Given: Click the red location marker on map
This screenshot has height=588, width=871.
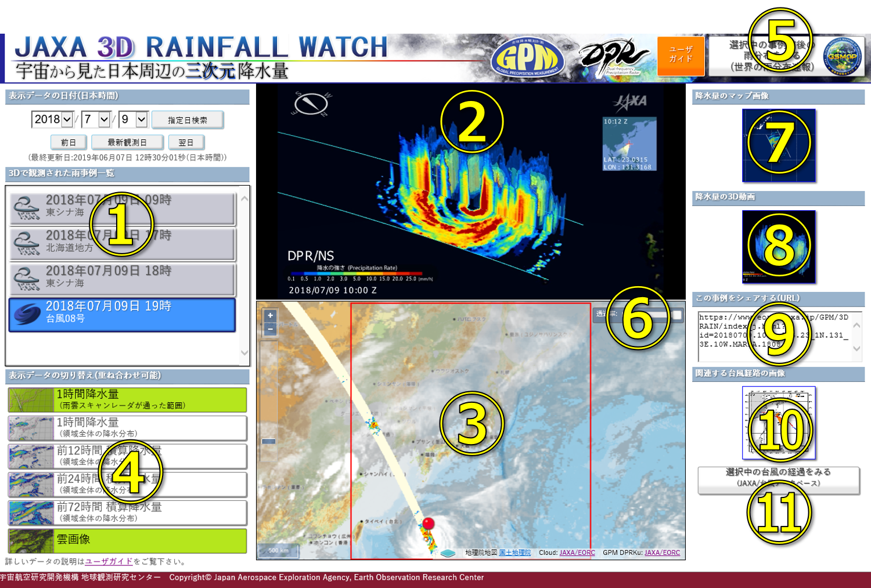Looking at the screenshot, I should pyautogui.click(x=429, y=524).
